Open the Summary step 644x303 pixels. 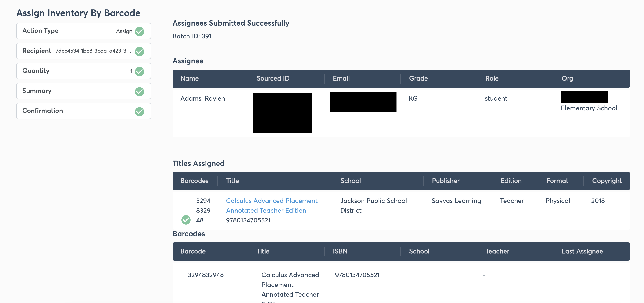pyautogui.click(x=83, y=91)
